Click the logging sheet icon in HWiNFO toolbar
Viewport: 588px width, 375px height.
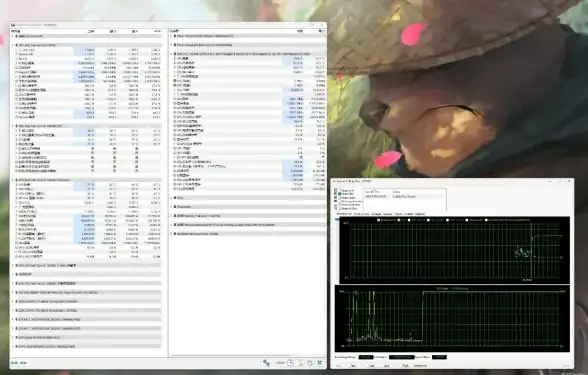[300, 363]
